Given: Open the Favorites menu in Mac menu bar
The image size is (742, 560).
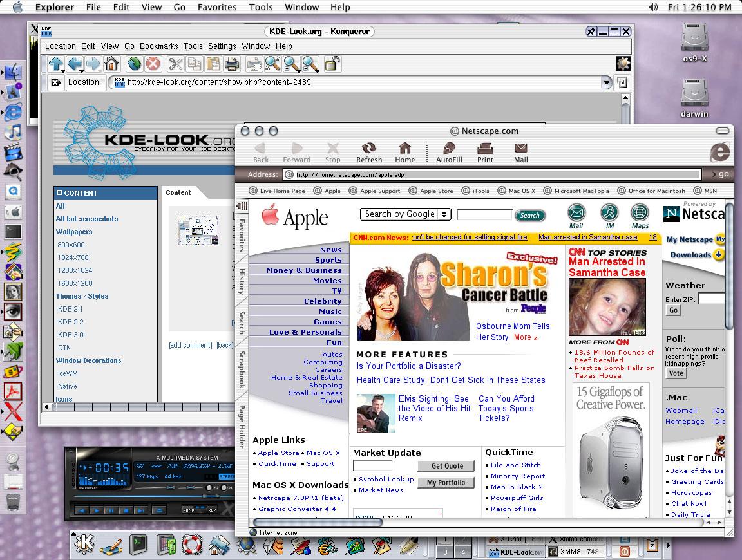Looking at the screenshot, I should 217,7.
